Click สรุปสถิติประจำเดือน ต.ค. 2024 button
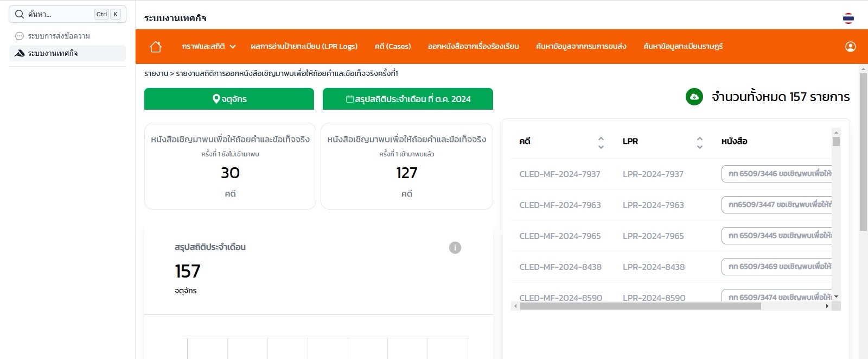 pyautogui.click(x=408, y=99)
